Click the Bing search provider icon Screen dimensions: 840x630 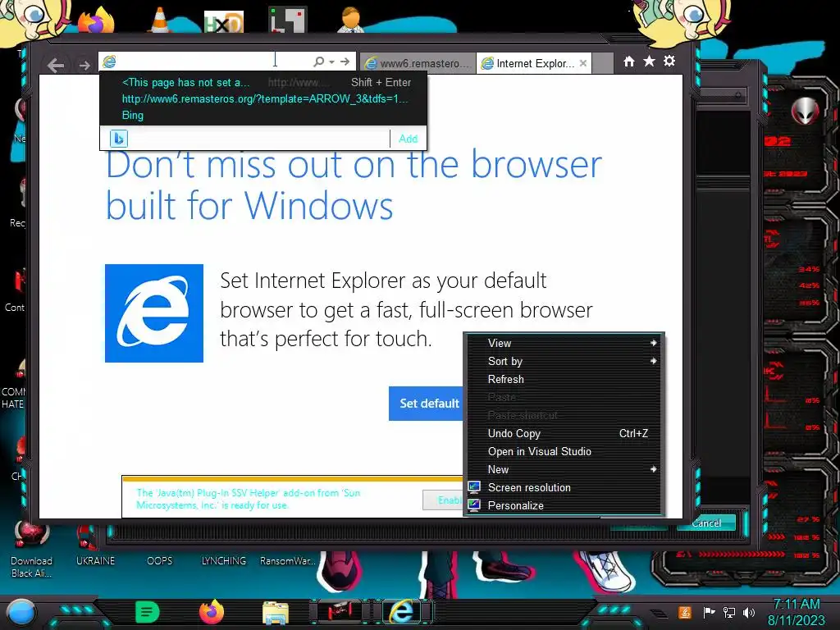[118, 139]
